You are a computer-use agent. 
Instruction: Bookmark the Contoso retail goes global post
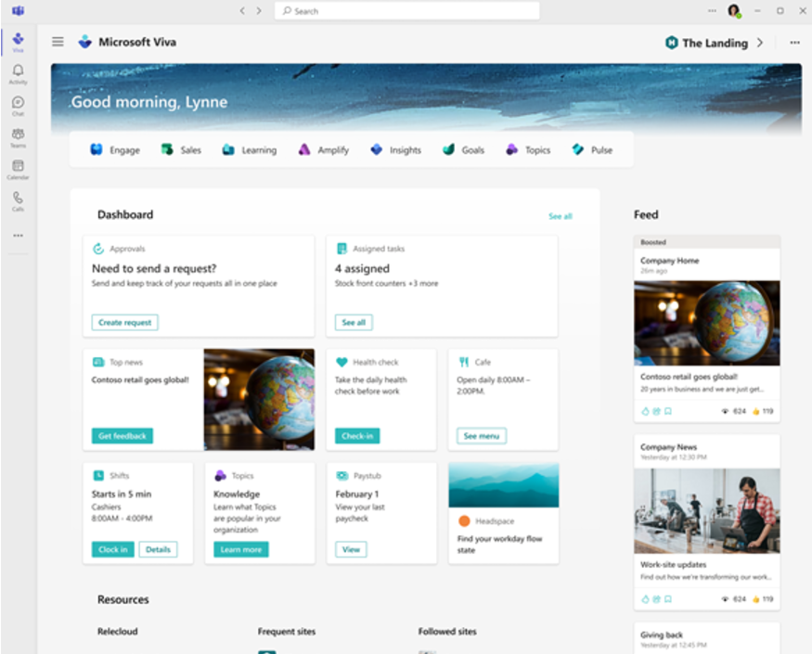[x=667, y=411]
